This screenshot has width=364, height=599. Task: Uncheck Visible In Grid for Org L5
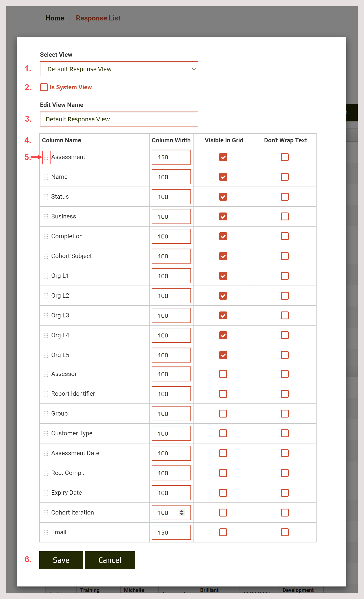pyautogui.click(x=223, y=355)
